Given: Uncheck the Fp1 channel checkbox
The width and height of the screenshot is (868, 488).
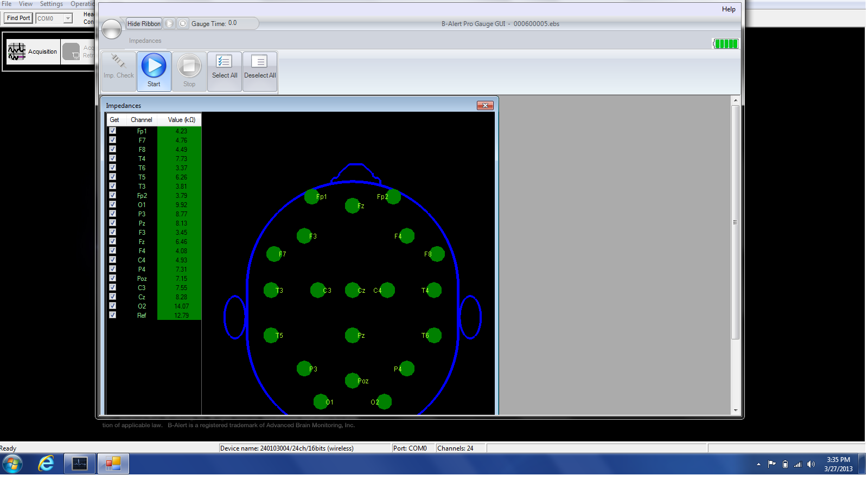Looking at the screenshot, I should [112, 131].
